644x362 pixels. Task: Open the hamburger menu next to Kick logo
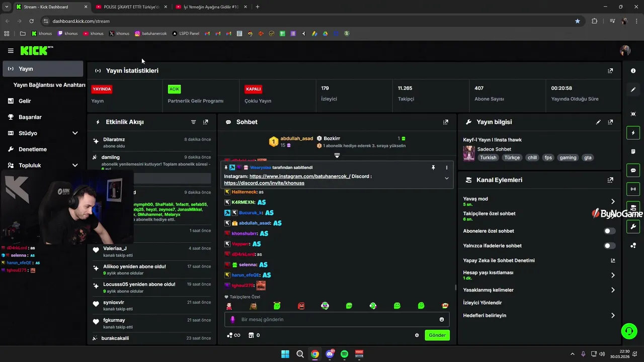[11, 51]
